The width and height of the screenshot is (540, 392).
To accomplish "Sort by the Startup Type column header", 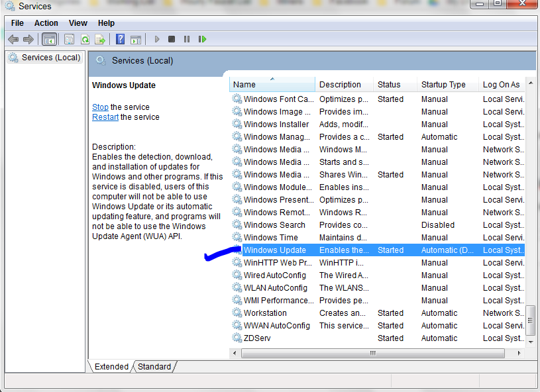I will pyautogui.click(x=448, y=84).
